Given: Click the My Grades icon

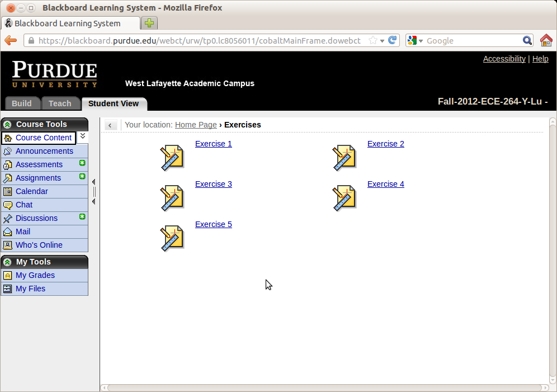Looking at the screenshot, I should (x=8, y=275).
